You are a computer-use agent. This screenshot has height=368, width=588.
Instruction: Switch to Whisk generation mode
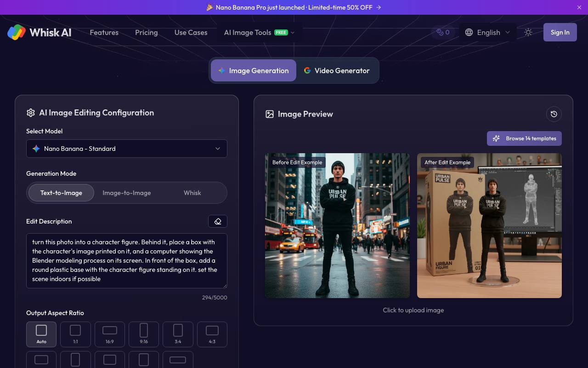[192, 193]
